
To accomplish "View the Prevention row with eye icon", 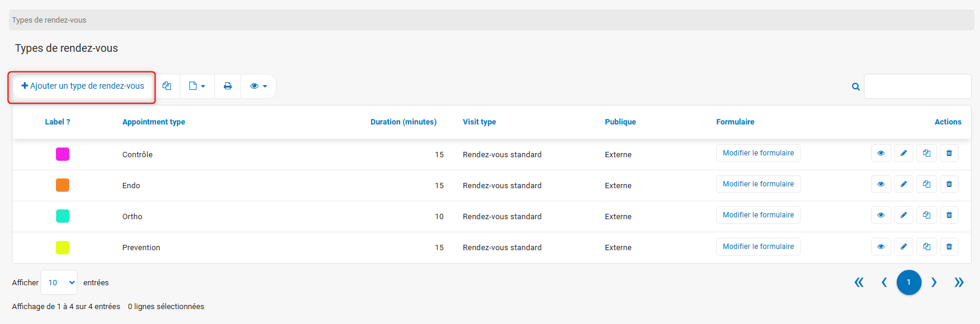I will (881, 247).
